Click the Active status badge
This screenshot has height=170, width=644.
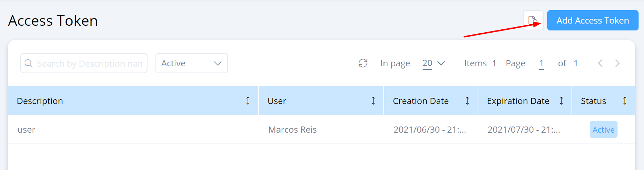click(603, 130)
